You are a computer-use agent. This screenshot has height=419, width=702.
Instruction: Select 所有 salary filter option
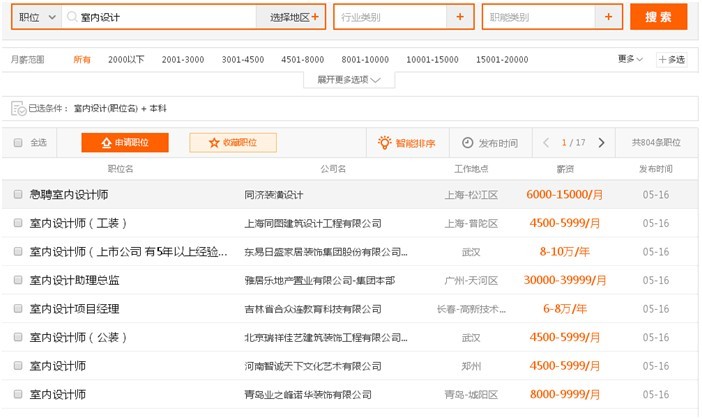[82, 60]
